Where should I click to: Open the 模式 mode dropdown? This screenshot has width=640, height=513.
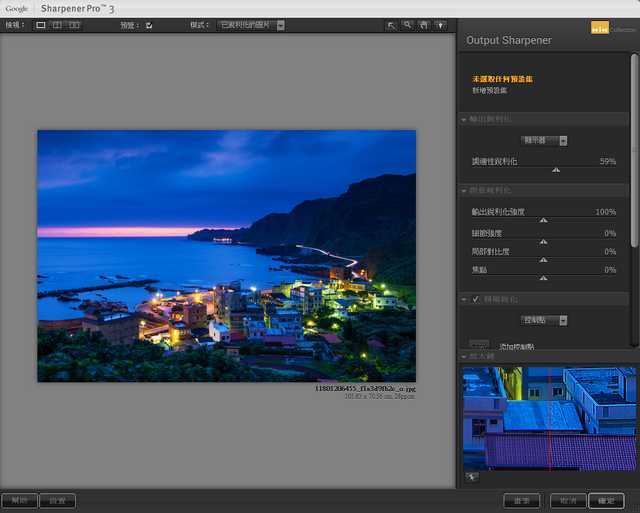pos(251,25)
